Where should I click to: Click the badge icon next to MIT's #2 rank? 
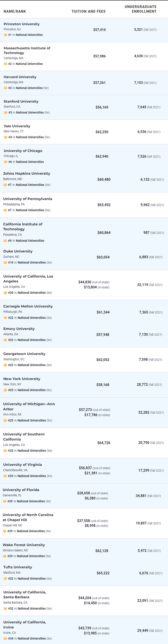tap(5, 64)
